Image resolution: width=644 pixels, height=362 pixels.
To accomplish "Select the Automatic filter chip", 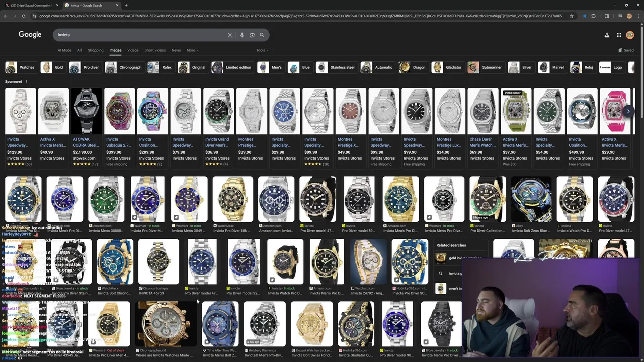I will 377,67.
